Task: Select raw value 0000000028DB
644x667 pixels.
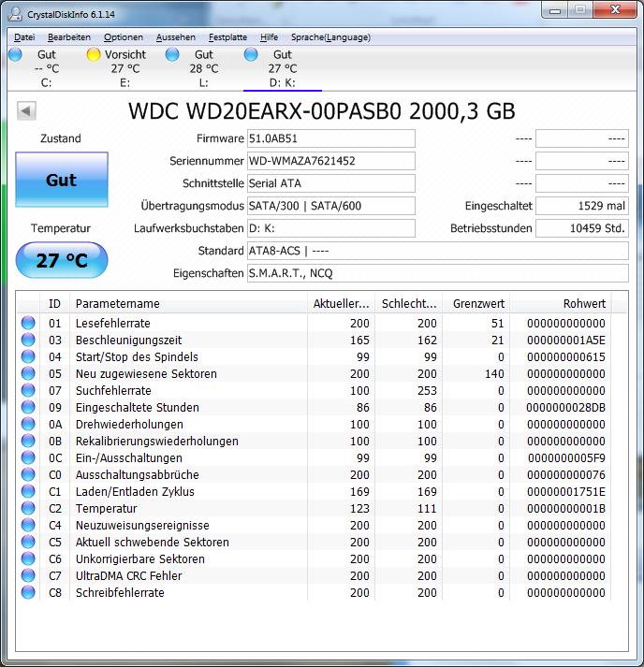Action: tap(565, 408)
